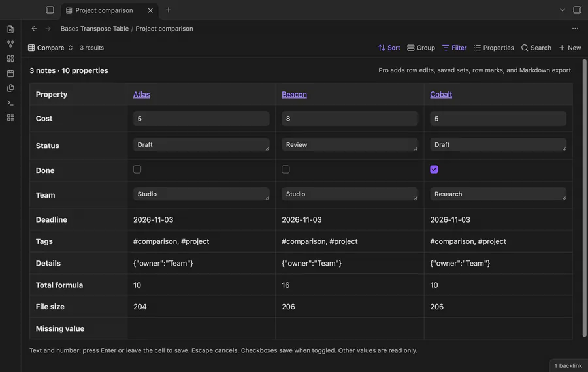The height and width of the screenshot is (372, 588).
Task: Click the '3 results' count
Action: coord(92,48)
